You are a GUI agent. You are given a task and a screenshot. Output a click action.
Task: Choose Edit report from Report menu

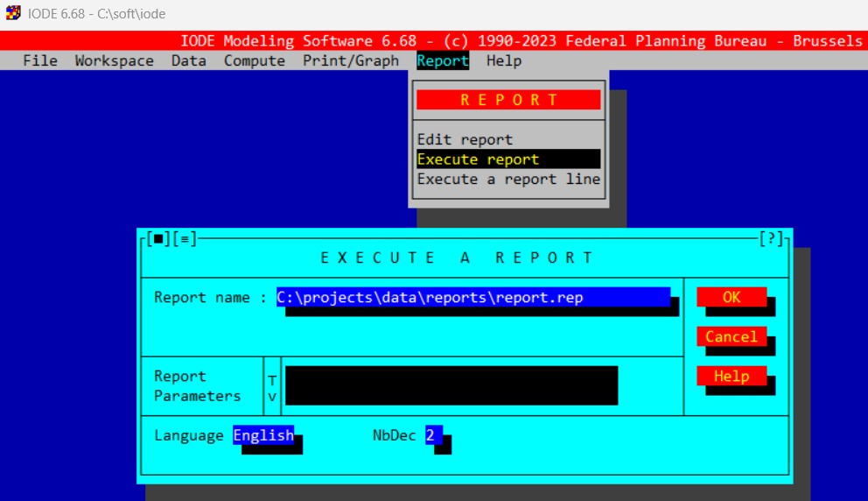508,139
